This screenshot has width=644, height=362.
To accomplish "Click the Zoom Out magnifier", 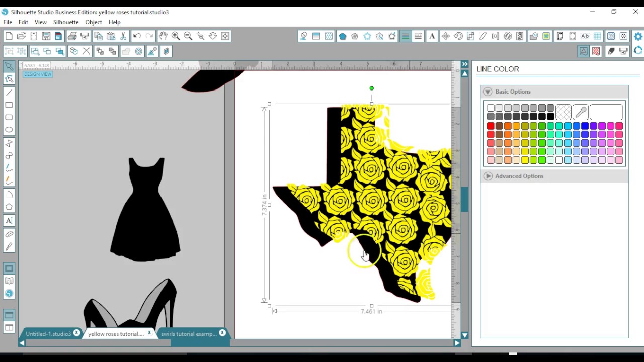I will point(188,36).
